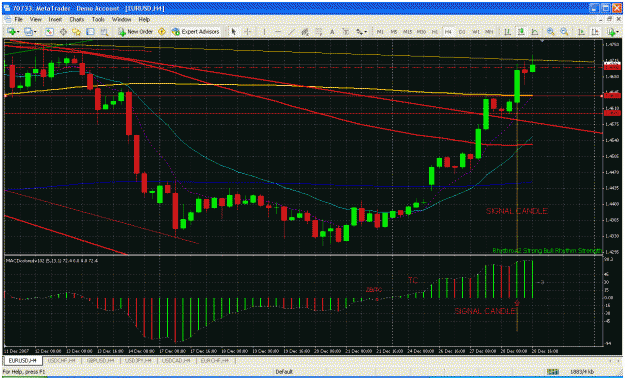Image resolution: width=625 pixels, height=378 pixels.
Task: Select the H4 timeframe button
Action: [x=448, y=32]
